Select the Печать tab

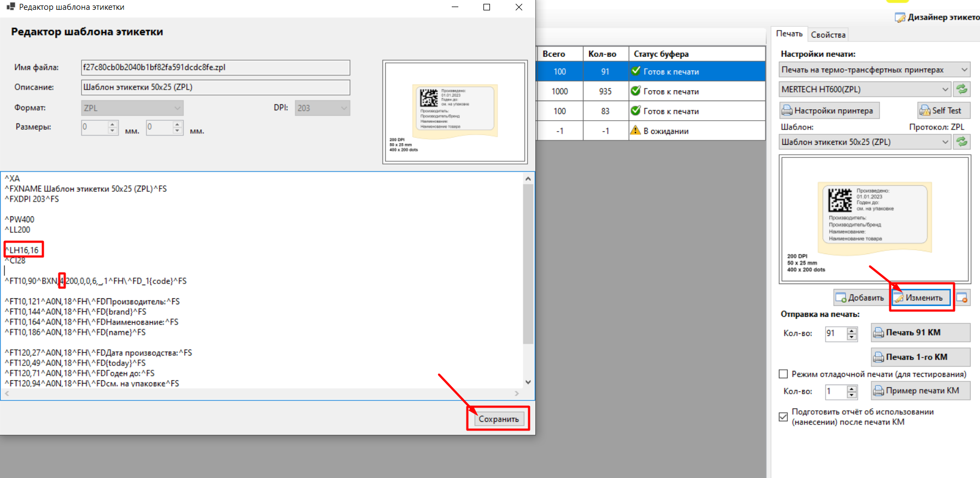pyautogui.click(x=789, y=34)
